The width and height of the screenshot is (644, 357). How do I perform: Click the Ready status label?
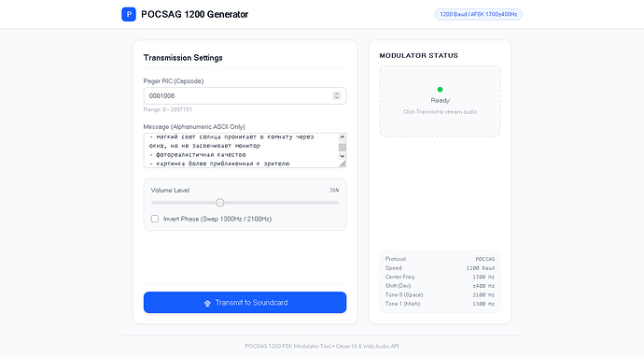tap(440, 100)
